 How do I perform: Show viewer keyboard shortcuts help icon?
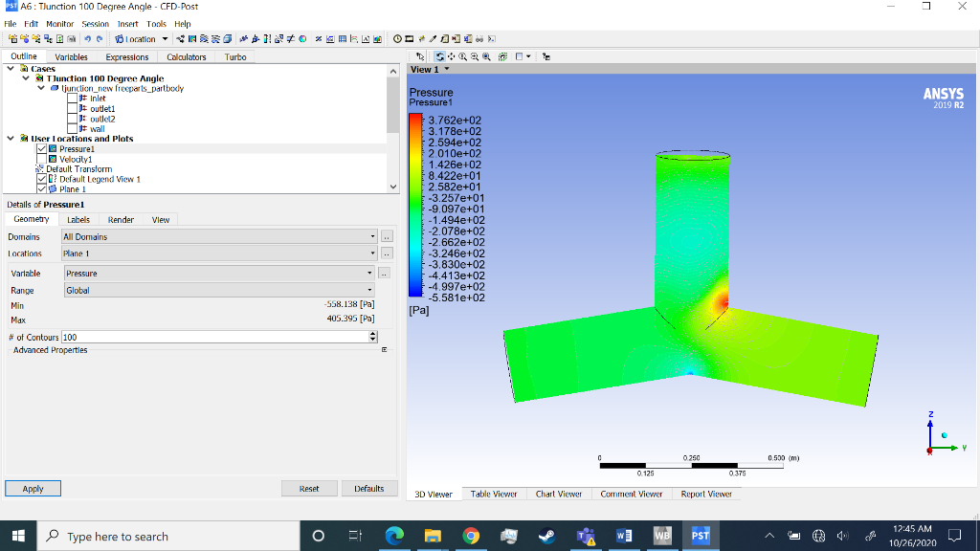click(546, 56)
